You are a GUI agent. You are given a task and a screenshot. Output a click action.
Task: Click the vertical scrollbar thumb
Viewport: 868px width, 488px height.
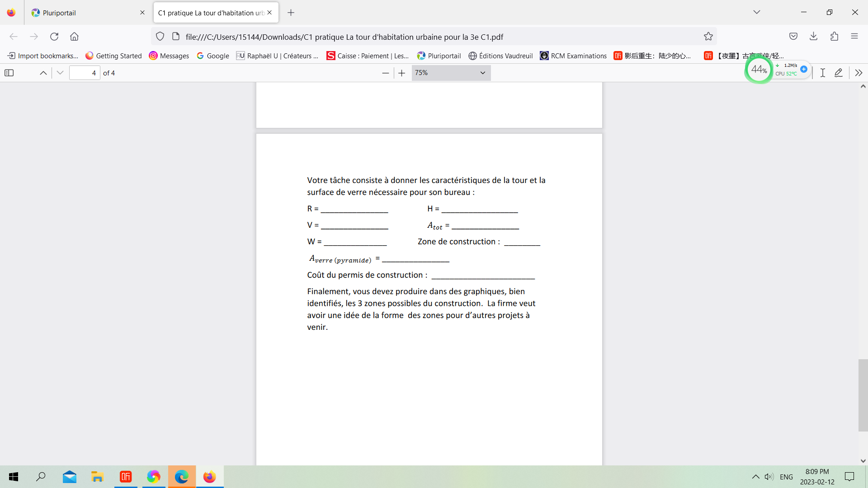[863, 395]
